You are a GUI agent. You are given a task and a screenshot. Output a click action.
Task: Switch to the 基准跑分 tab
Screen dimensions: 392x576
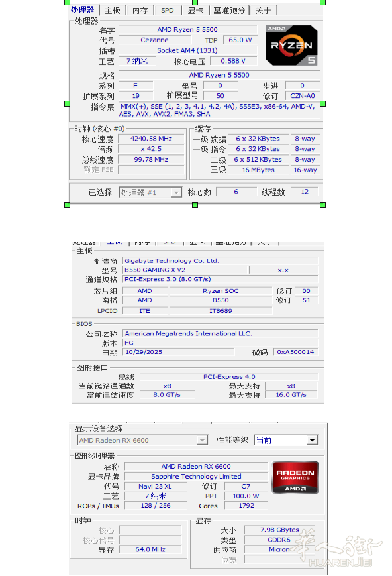(x=229, y=11)
